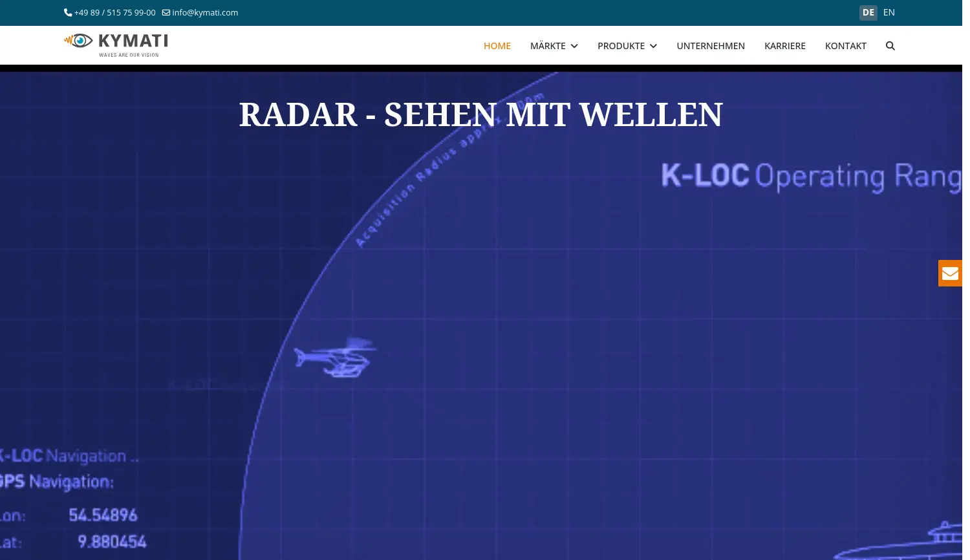Open the UNTERNEHMEN page
970x560 pixels.
tap(710, 46)
